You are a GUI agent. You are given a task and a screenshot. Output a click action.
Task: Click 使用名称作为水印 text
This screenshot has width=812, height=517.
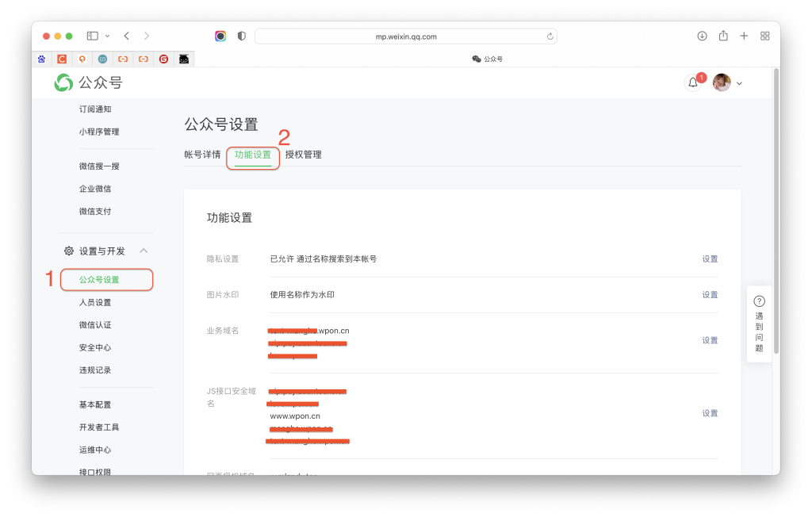302,295
